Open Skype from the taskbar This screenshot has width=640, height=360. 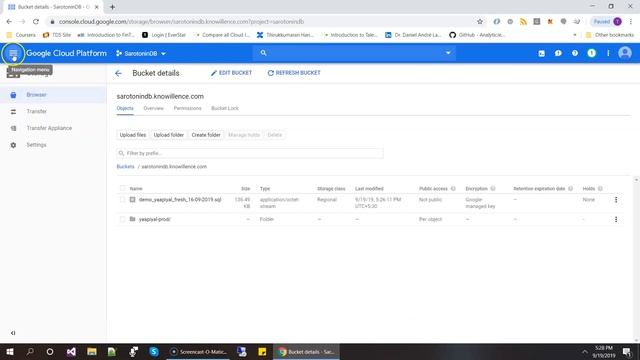pos(154,351)
